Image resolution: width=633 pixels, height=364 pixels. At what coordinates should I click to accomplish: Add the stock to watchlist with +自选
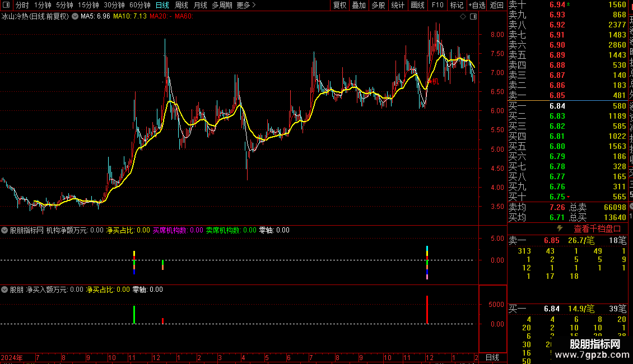(477, 5)
